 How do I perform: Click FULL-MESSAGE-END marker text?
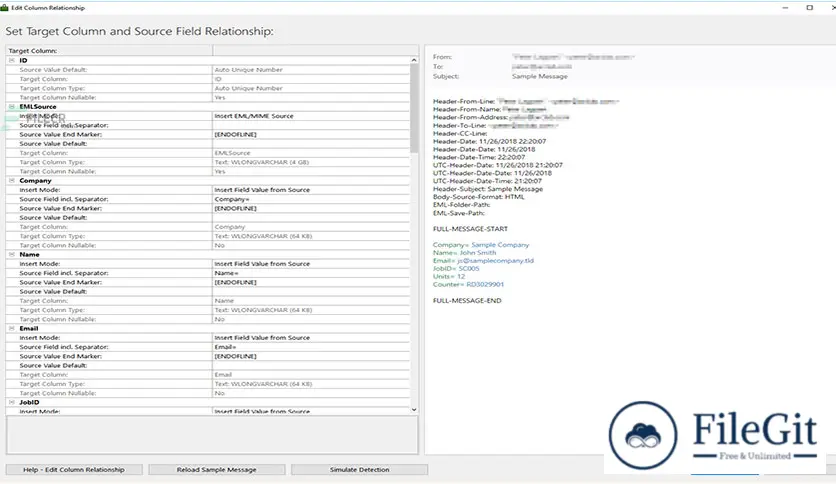(467, 301)
